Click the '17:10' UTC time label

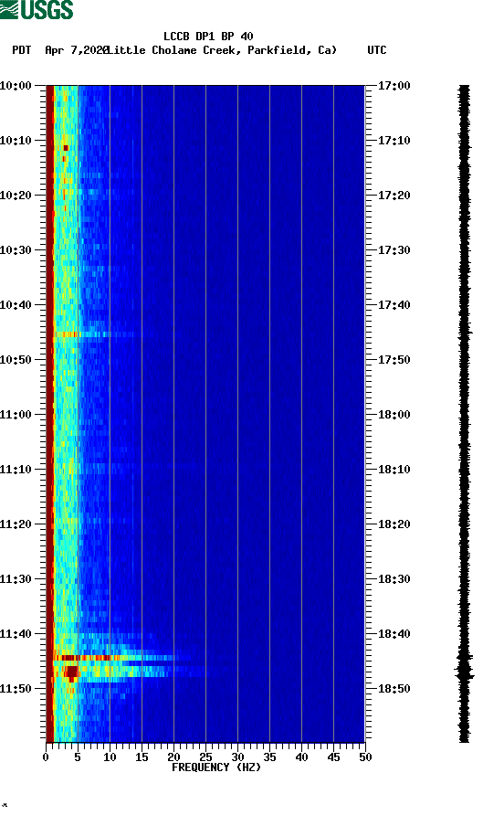394,141
